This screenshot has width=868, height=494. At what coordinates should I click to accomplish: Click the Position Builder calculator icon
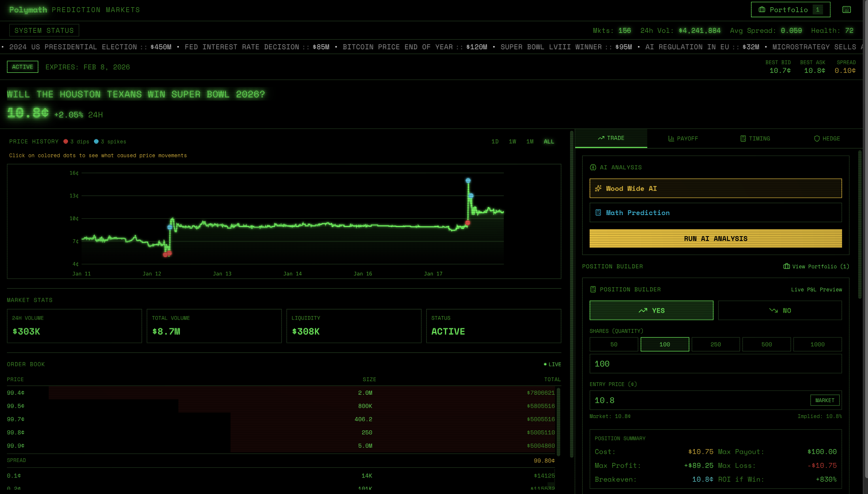593,289
